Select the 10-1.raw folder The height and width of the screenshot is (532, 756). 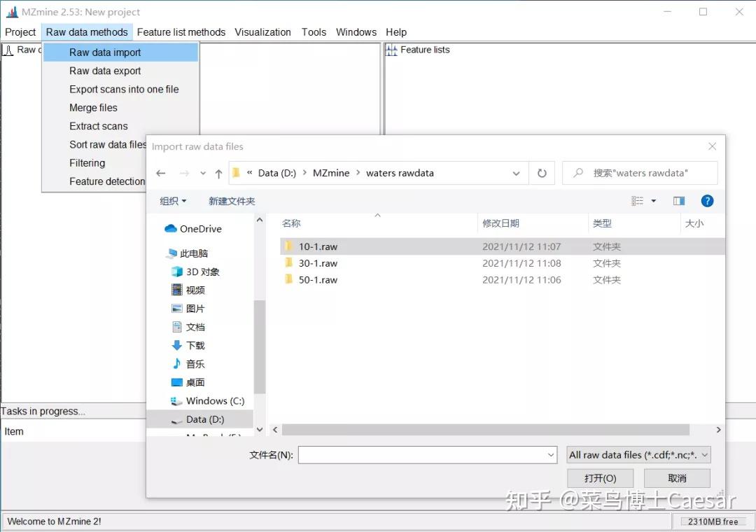tap(318, 246)
